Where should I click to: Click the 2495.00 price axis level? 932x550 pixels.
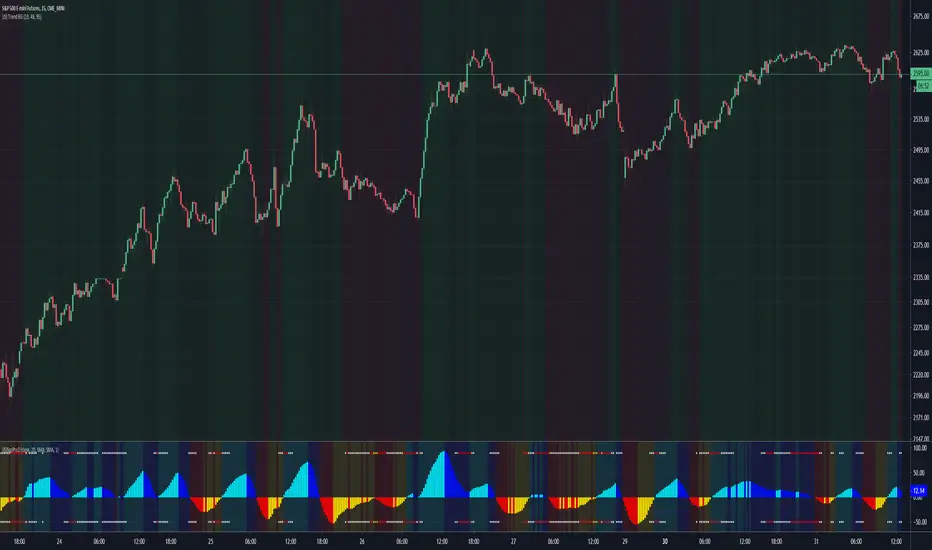point(921,150)
